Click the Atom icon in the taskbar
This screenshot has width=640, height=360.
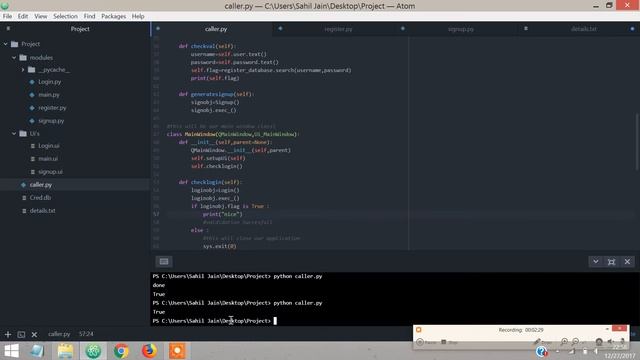point(93,351)
